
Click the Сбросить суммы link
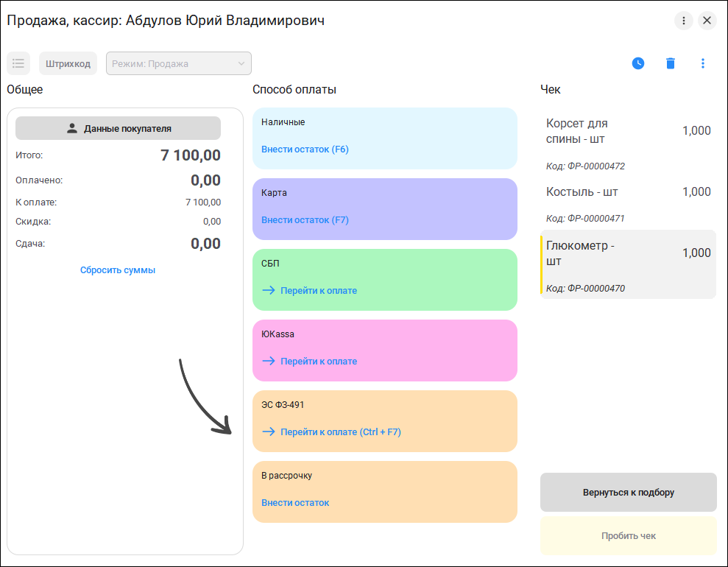point(118,270)
